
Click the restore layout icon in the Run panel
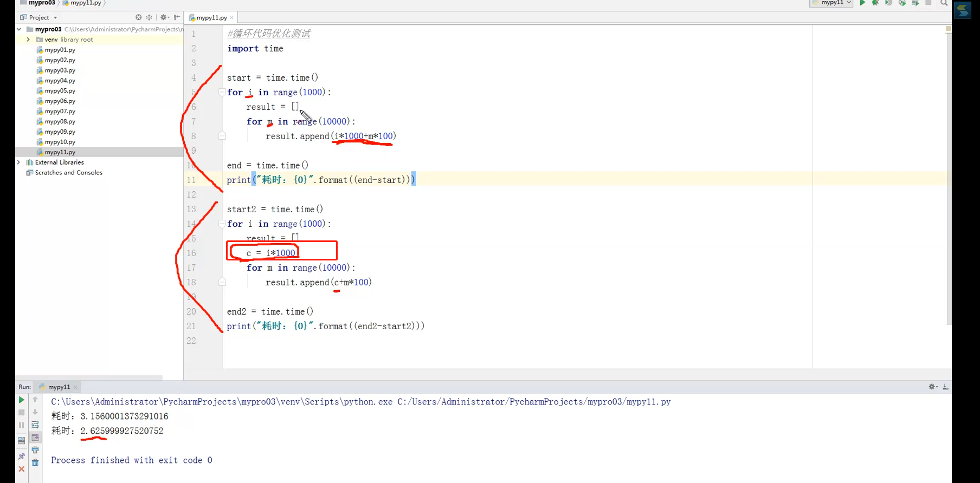tap(22, 441)
